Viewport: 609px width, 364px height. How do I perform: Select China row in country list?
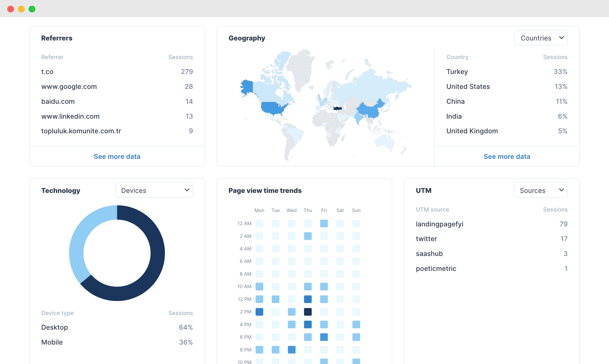(x=456, y=101)
